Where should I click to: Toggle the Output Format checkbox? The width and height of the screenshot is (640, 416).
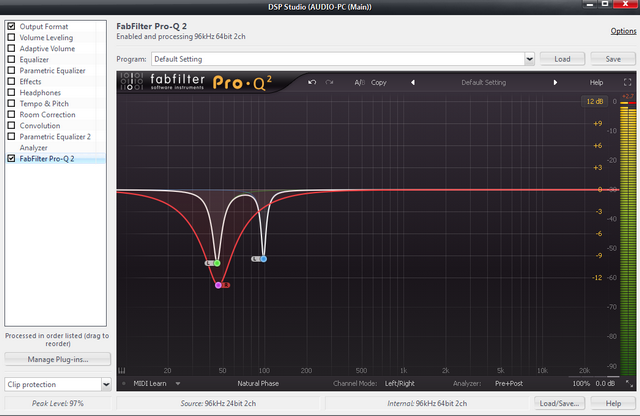point(11,26)
